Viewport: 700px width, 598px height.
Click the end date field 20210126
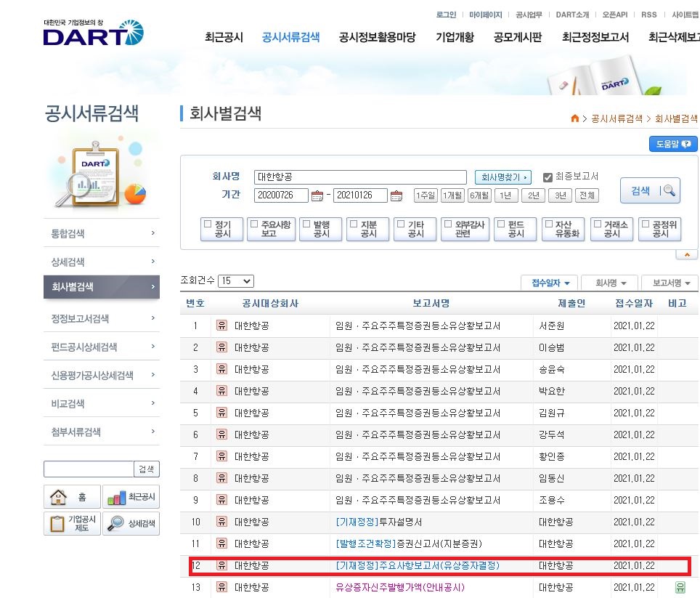(360, 195)
